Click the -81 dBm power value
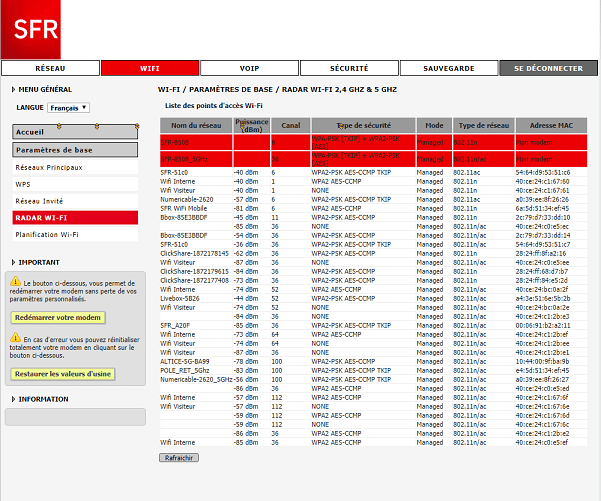Image resolution: width=601 pixels, height=501 pixels. click(x=246, y=209)
